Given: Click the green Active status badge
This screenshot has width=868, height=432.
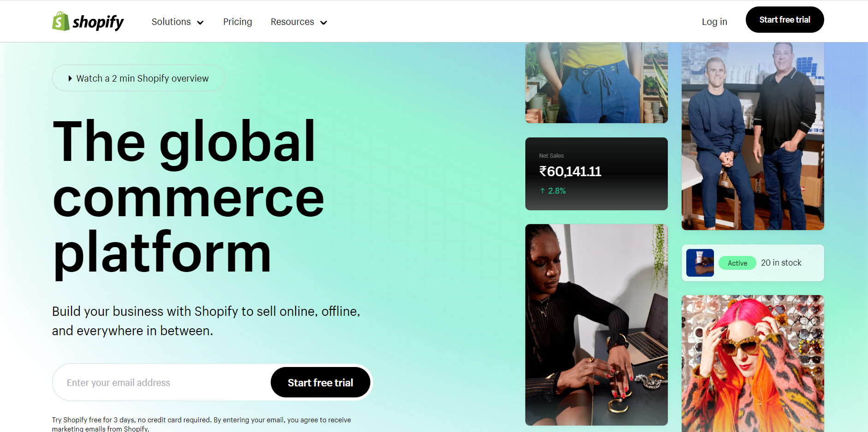Looking at the screenshot, I should (737, 263).
